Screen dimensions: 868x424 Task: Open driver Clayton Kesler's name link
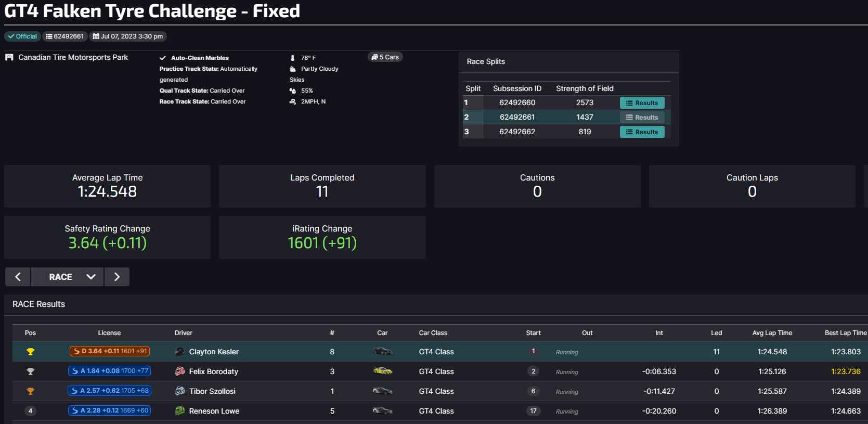click(x=214, y=352)
